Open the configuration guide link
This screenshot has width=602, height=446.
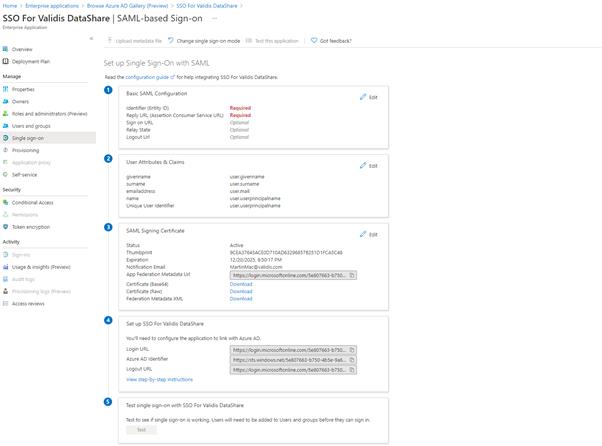pos(150,77)
